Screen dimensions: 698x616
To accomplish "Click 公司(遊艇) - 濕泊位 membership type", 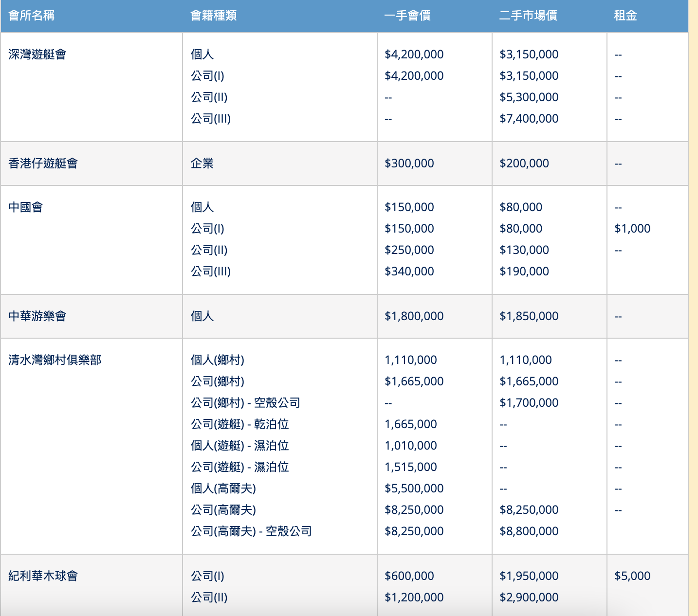I will tap(239, 467).
